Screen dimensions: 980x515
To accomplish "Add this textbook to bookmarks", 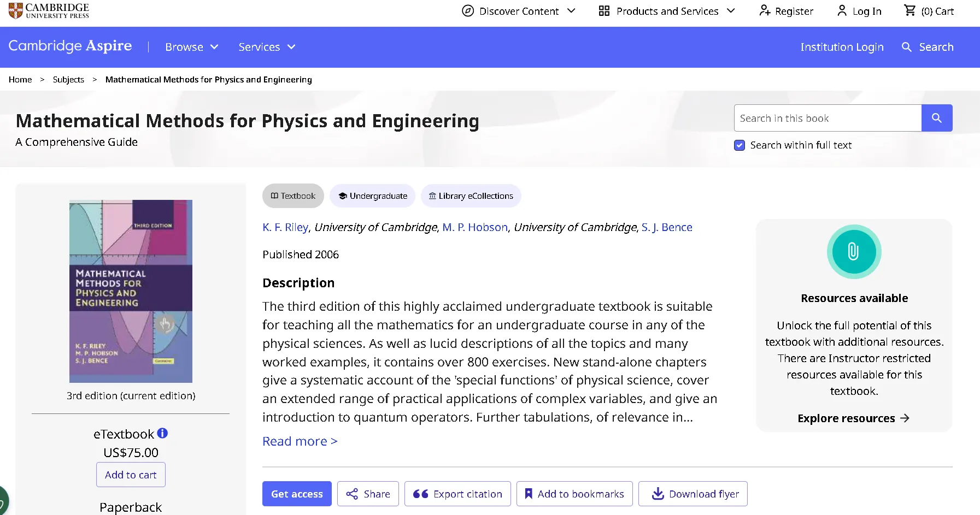I will tap(574, 493).
